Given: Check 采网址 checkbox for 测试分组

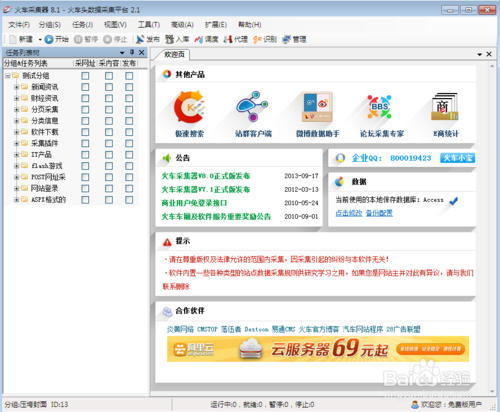Looking at the screenshot, I should coord(85,76).
